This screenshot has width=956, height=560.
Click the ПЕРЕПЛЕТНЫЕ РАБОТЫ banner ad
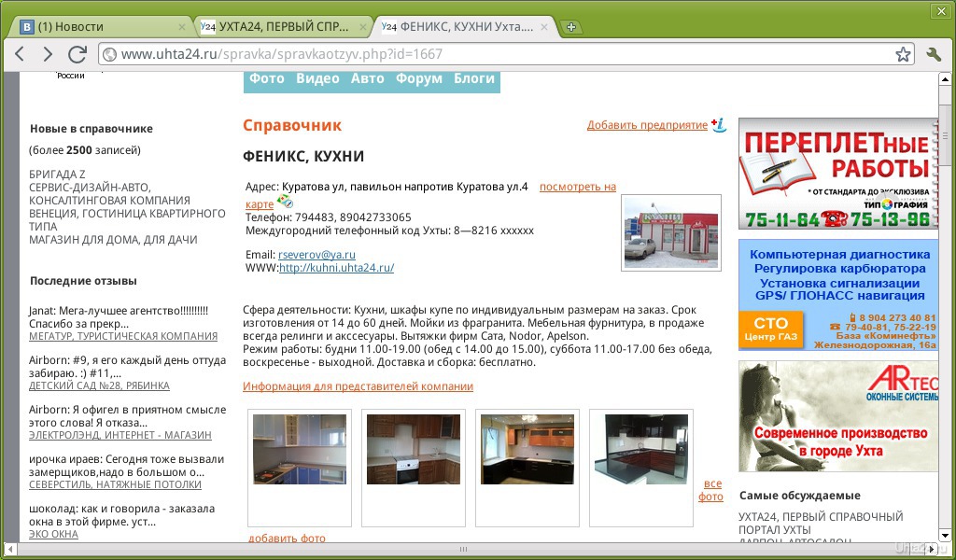tap(837, 174)
